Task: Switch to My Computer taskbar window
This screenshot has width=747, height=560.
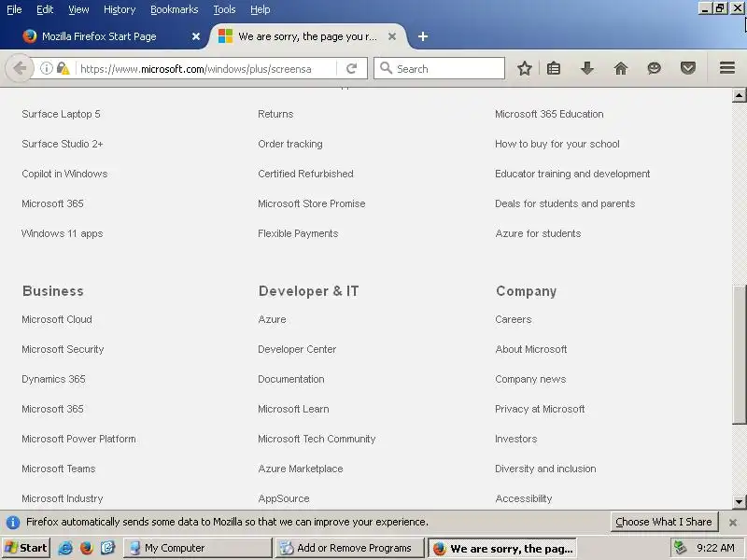Action: [198, 548]
